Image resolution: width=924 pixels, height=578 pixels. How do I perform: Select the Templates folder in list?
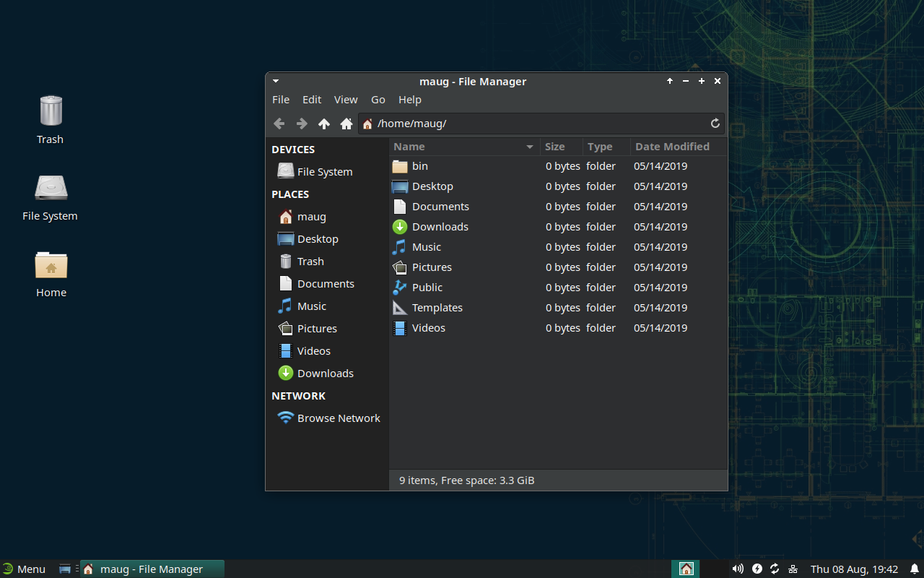(x=437, y=308)
